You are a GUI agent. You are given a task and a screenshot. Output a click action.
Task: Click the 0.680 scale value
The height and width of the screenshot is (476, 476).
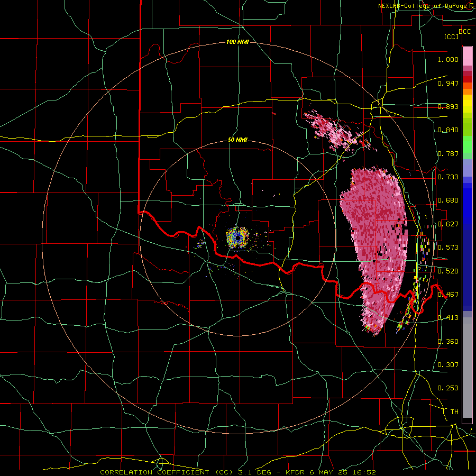(448, 200)
